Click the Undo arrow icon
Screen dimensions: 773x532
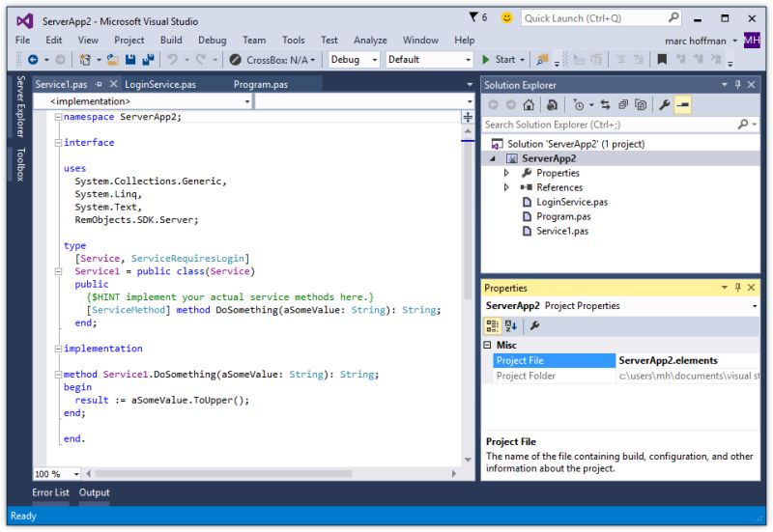tap(172, 60)
